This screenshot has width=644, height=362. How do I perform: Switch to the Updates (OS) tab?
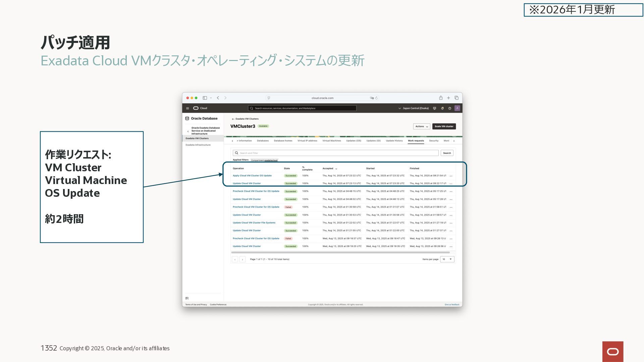point(354,141)
